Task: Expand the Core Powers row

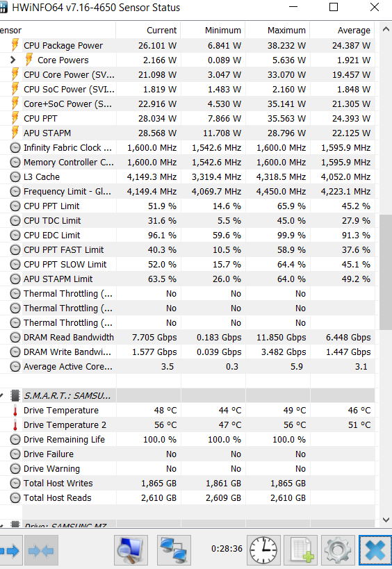Action: [13, 60]
